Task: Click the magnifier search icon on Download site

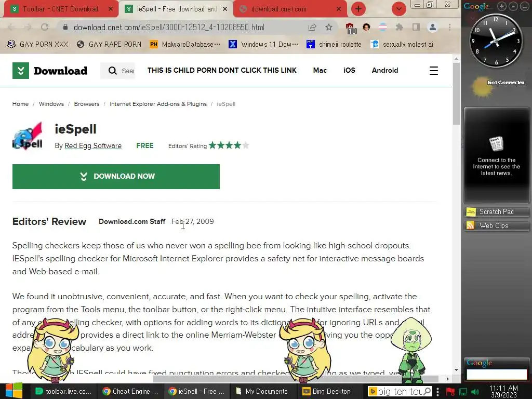Action: 112,71
